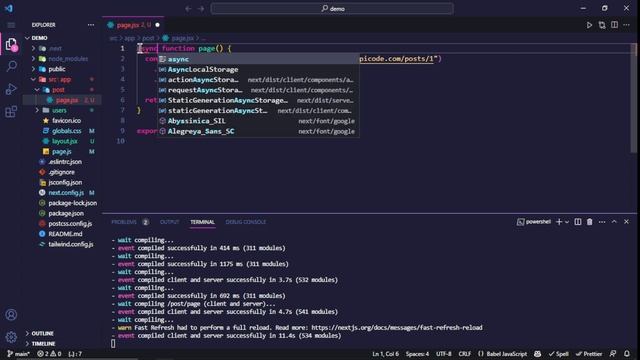This screenshot has width=640, height=360.
Task: Open the Search view in activity bar
Action: [11, 66]
